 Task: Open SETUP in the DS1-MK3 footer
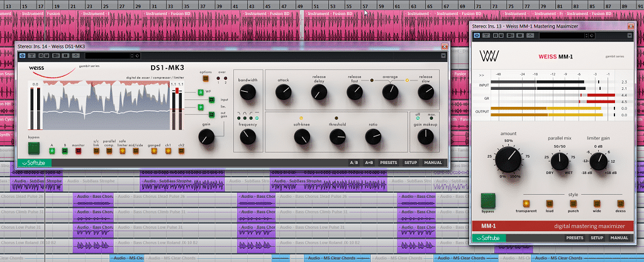[411, 163]
